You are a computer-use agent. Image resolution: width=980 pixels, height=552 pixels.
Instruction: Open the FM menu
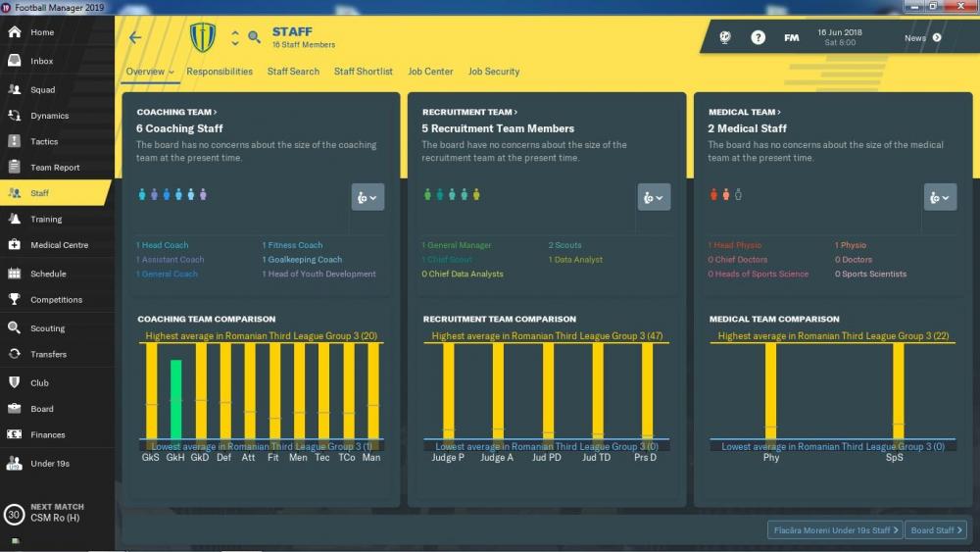pyautogui.click(x=791, y=37)
